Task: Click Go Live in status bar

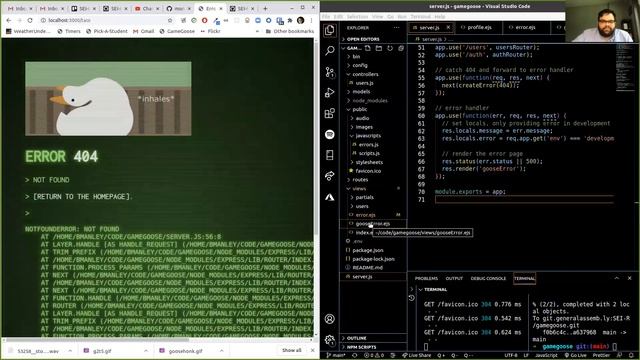Action: [576, 355]
